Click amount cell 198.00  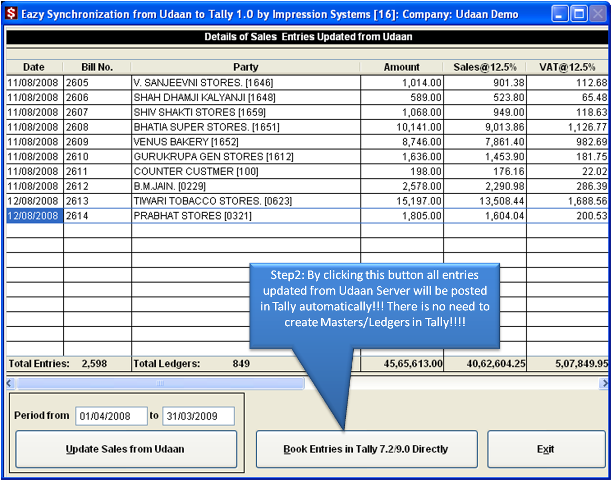point(402,171)
